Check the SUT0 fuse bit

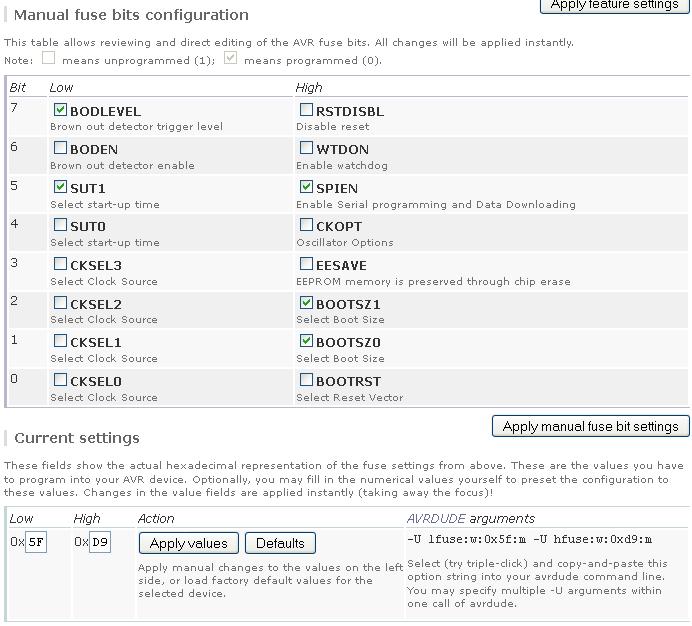pyautogui.click(x=60, y=225)
